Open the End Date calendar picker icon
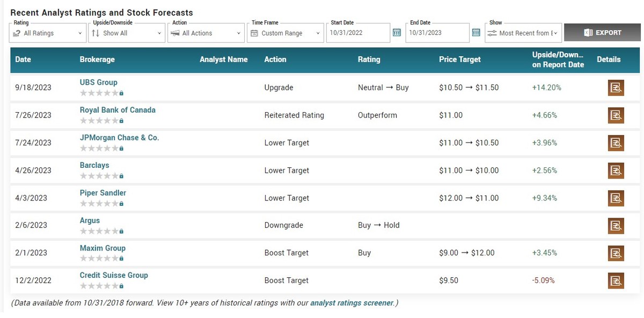644x318 pixels. [475, 33]
